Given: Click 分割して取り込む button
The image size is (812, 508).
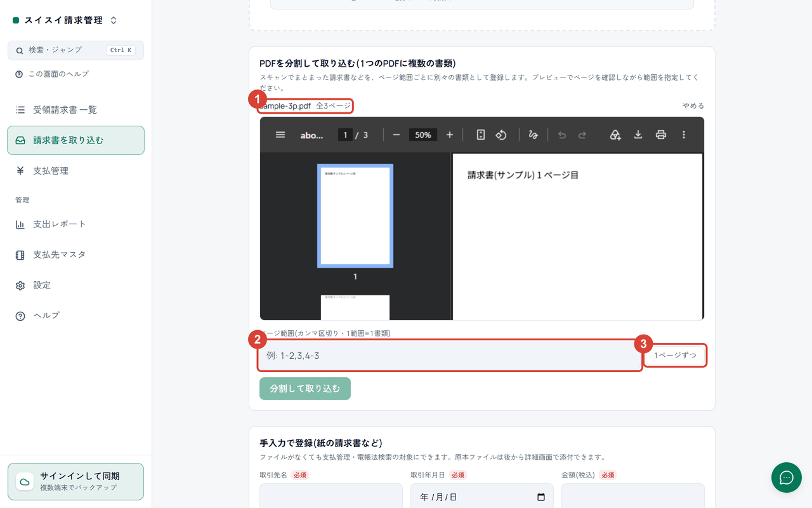Looking at the screenshot, I should point(305,389).
